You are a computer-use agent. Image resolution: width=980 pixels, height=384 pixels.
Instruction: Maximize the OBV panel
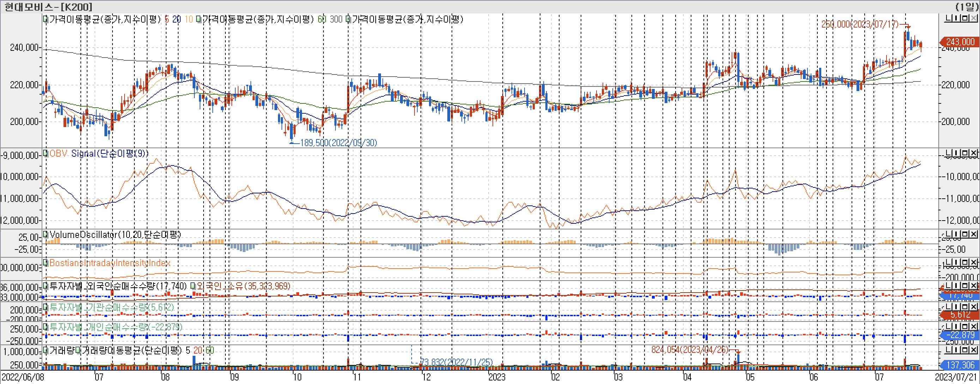[x=965, y=153]
